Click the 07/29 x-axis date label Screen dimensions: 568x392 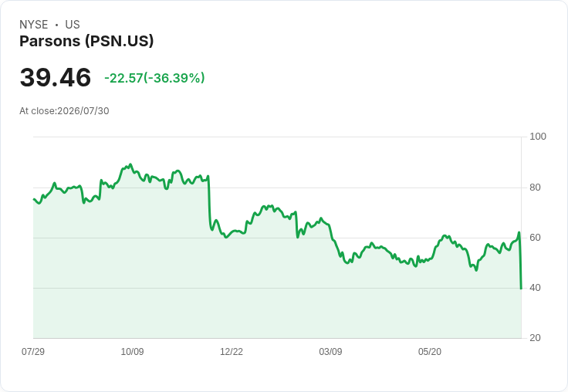tap(33, 351)
